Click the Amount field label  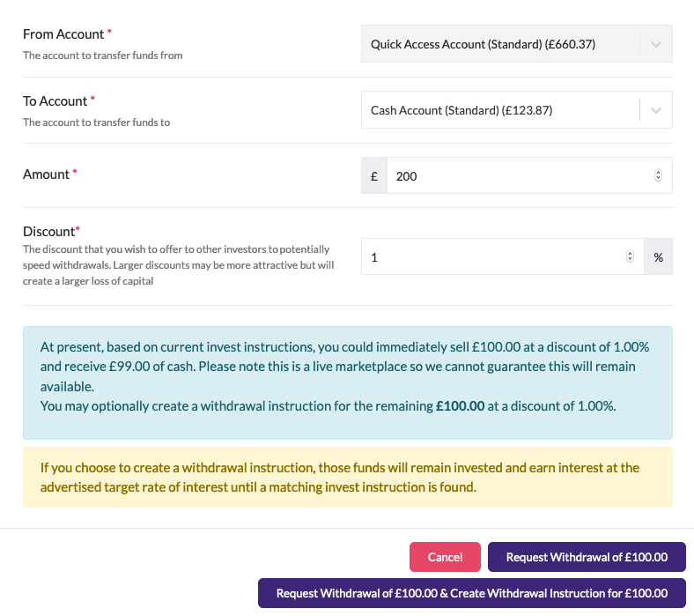pyautogui.click(x=46, y=174)
